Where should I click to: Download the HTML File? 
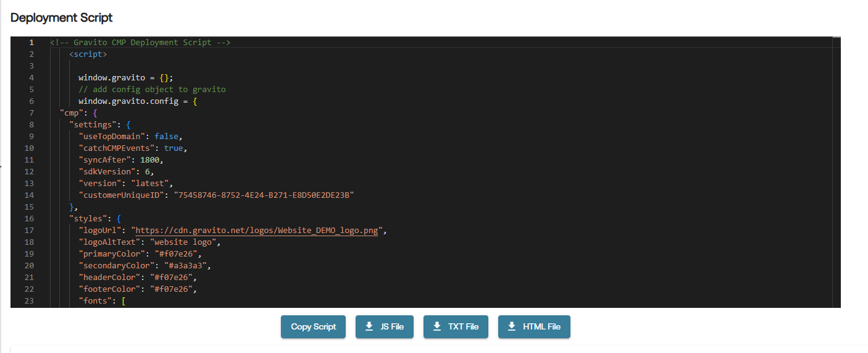click(534, 326)
